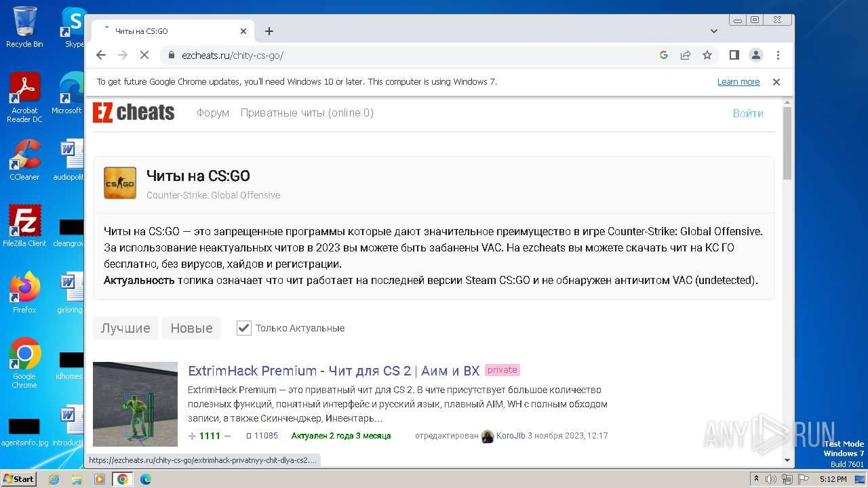Close the Читы на CS:GO tab
Viewport: 868px width, 488px height.
point(243,31)
